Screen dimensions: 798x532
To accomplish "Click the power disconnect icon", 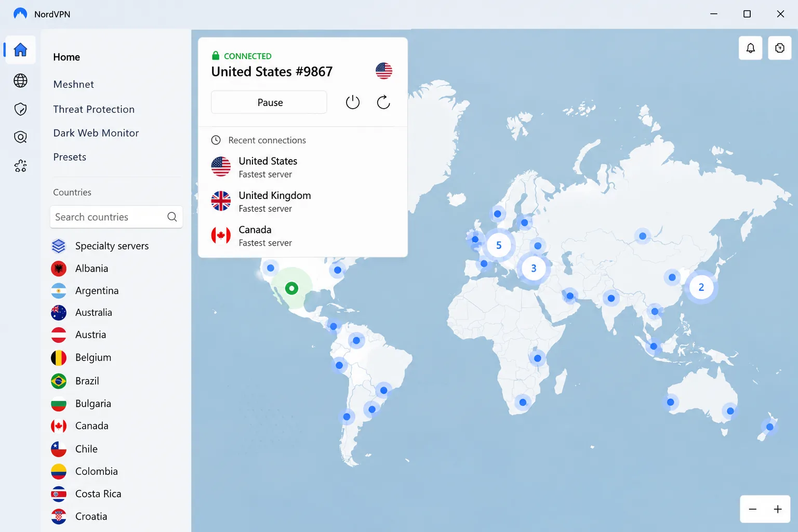I will pyautogui.click(x=353, y=102).
